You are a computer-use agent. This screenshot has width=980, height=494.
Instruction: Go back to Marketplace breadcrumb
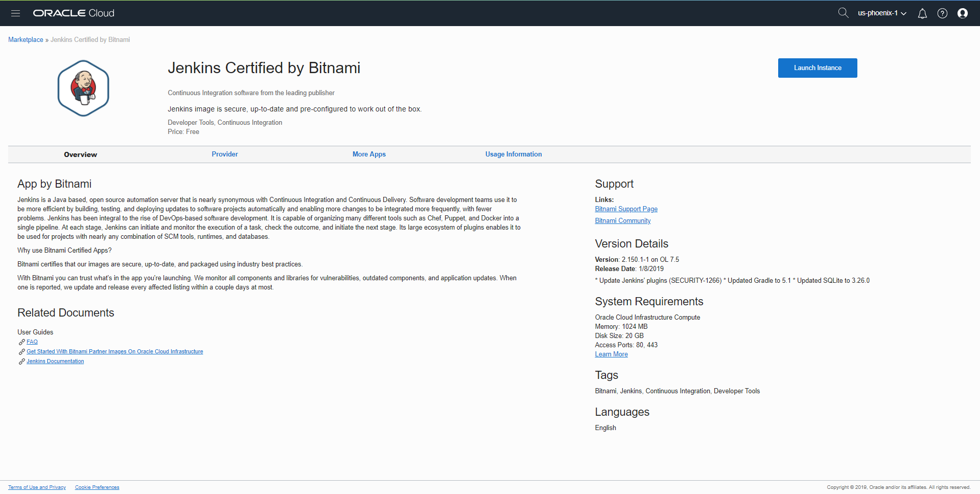pyautogui.click(x=26, y=40)
